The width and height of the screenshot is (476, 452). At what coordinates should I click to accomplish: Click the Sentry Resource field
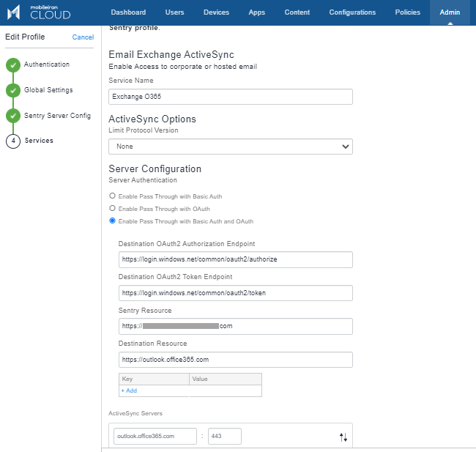pyautogui.click(x=236, y=326)
